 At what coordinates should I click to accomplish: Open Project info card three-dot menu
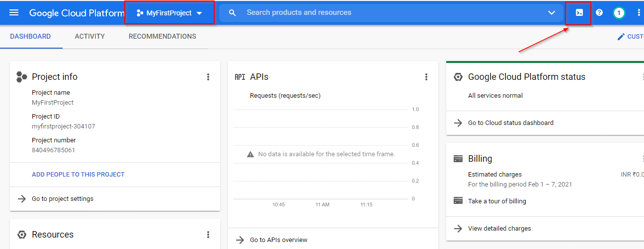pyautogui.click(x=208, y=77)
